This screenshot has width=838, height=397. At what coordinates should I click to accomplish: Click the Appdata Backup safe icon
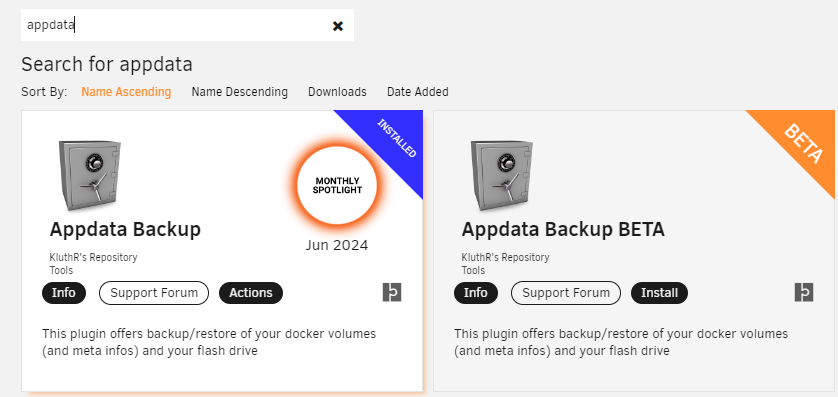90,176
